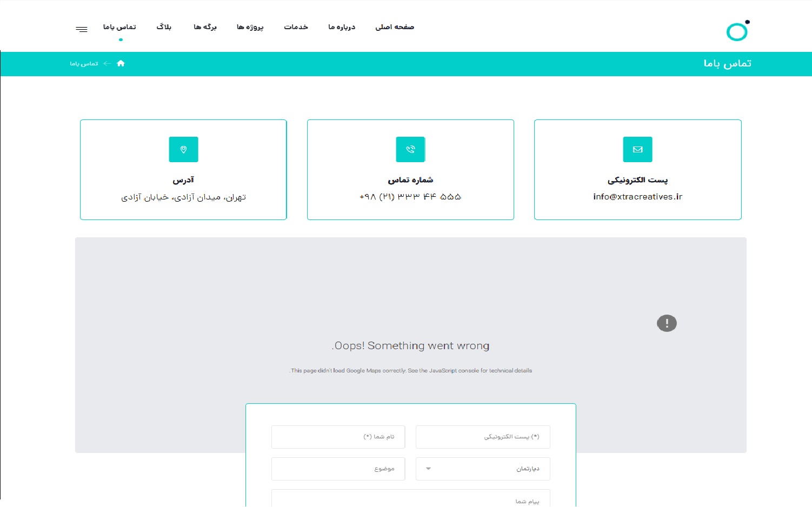Viewport: 812px width, 507px height.
Task: Click the map error exclamation icon
Action: [667, 323]
